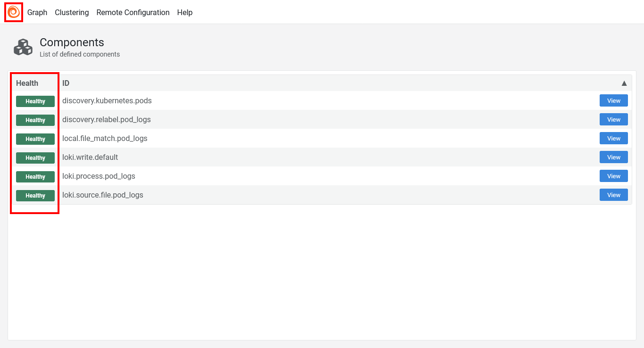Screen dimensions: 644x348
Task: View the discovery.kubernetes.pods component
Action: point(613,101)
